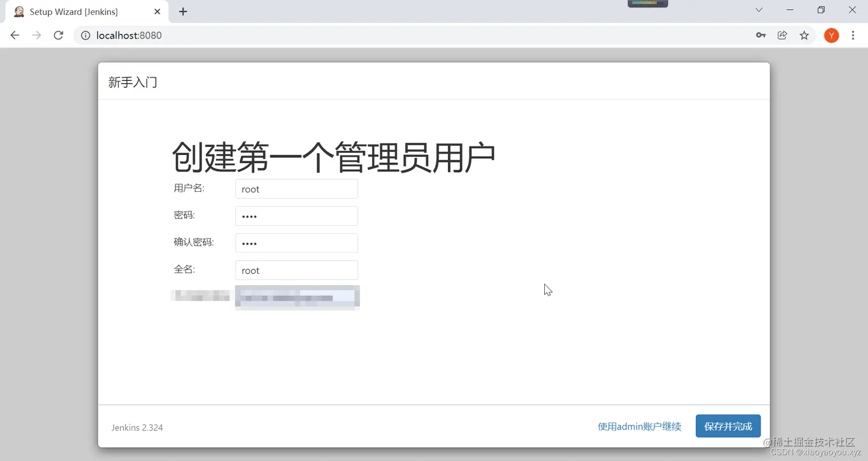The height and width of the screenshot is (461, 868).
Task: Click the share icon in address bar
Action: point(782,35)
